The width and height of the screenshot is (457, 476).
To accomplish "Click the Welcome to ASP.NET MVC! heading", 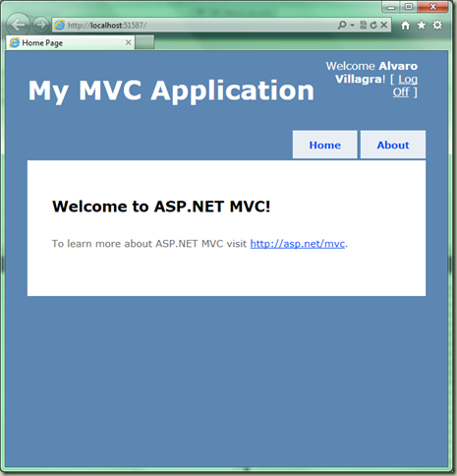I will click(x=161, y=207).
